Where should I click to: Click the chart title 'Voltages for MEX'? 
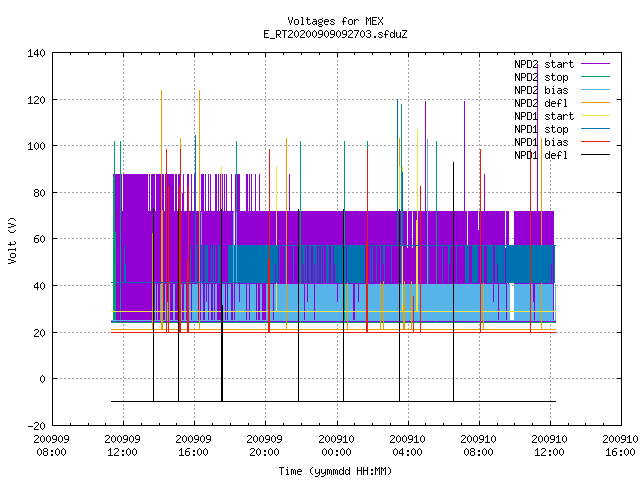[x=335, y=21]
